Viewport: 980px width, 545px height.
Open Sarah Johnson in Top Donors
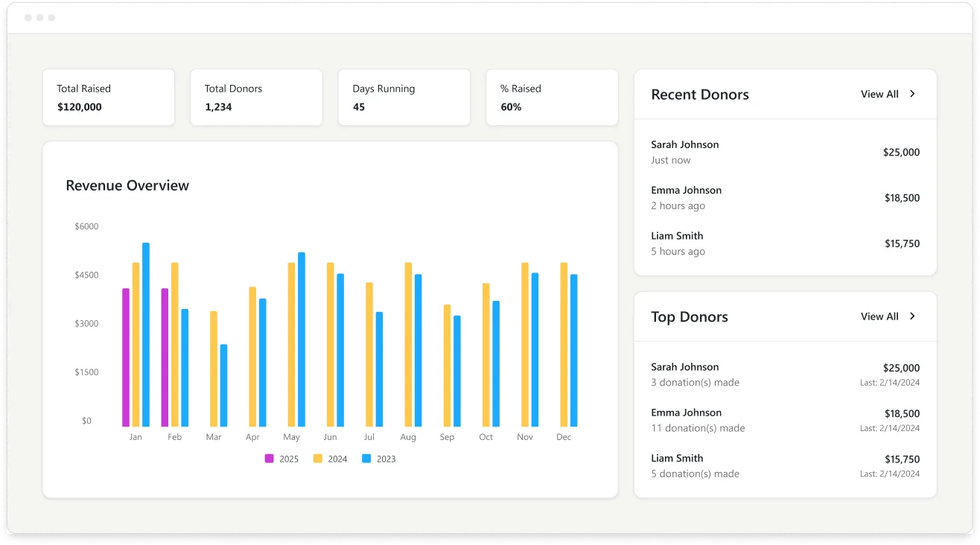coord(684,367)
